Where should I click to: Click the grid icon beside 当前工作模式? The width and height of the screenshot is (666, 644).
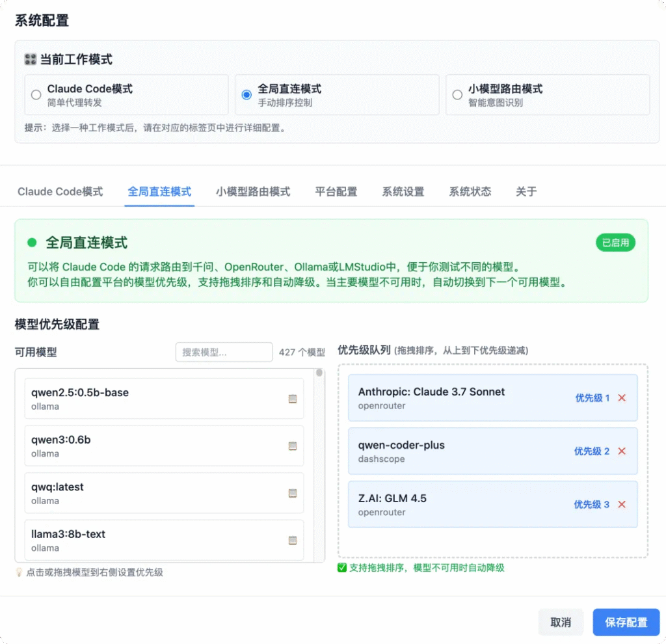pyautogui.click(x=31, y=59)
